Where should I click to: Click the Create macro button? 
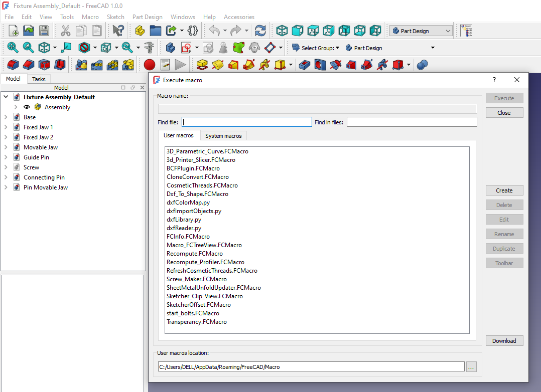(x=504, y=190)
